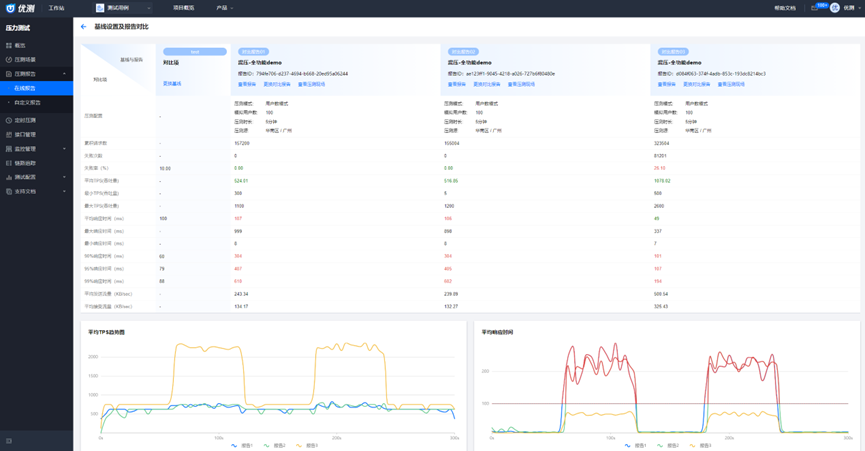Click the 测试配置 chart icon in the sidebar

point(8,178)
